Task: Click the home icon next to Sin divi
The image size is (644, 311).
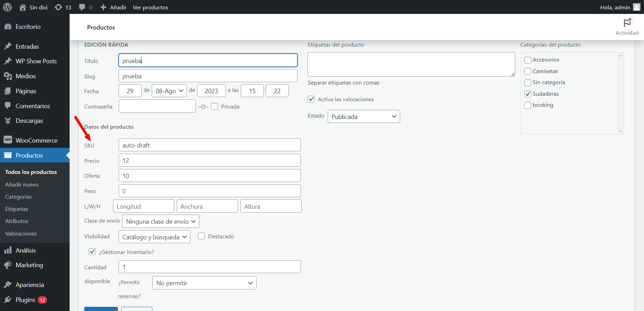Action: tap(23, 7)
